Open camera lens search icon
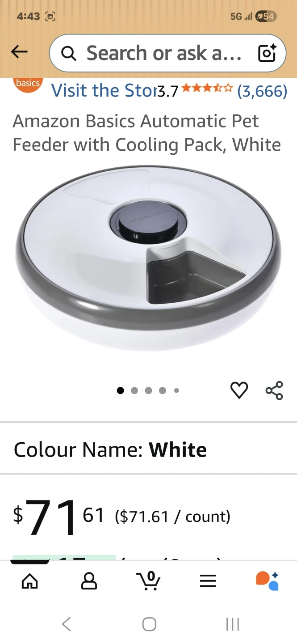297x644 pixels. tap(267, 53)
